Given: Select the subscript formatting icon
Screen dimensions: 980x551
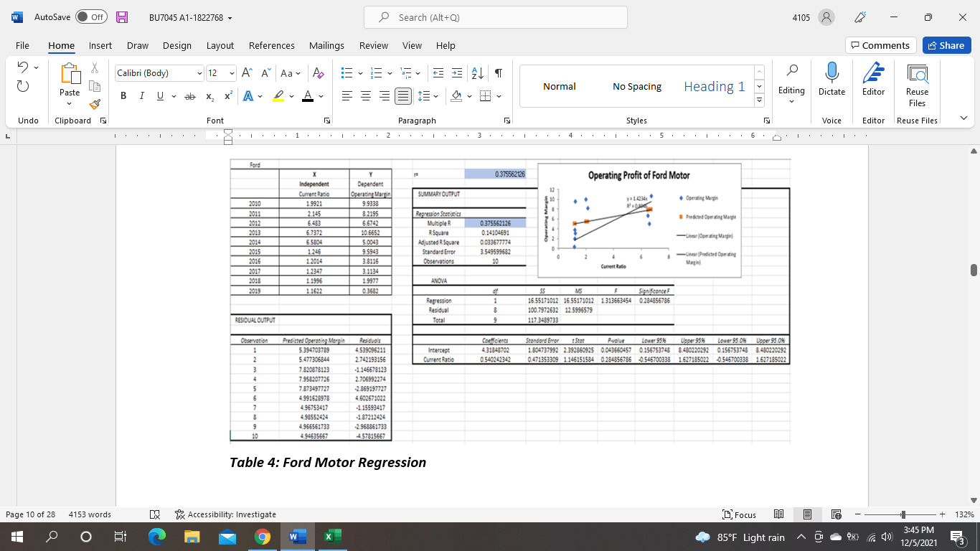Looking at the screenshot, I should tap(209, 95).
